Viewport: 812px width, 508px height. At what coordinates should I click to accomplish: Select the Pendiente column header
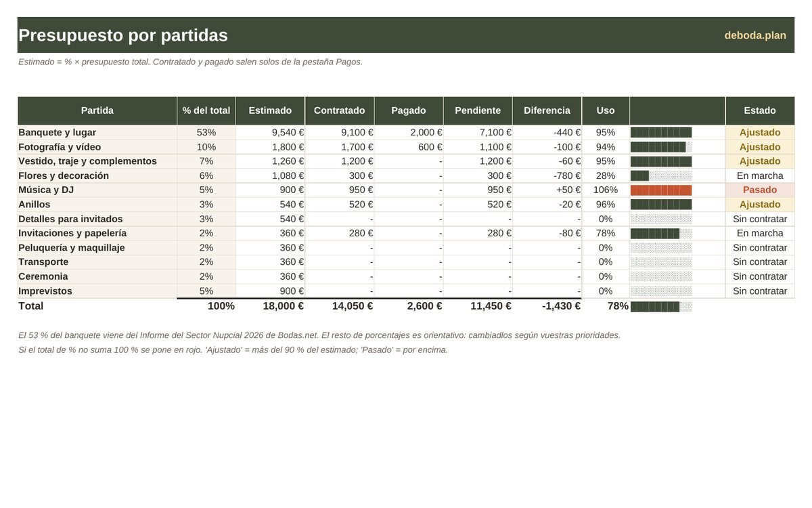pyautogui.click(x=478, y=110)
